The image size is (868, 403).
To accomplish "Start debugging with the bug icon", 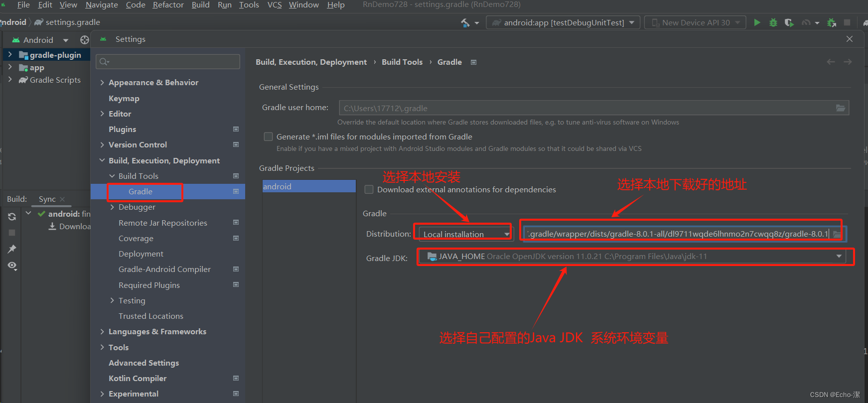I will click(773, 22).
